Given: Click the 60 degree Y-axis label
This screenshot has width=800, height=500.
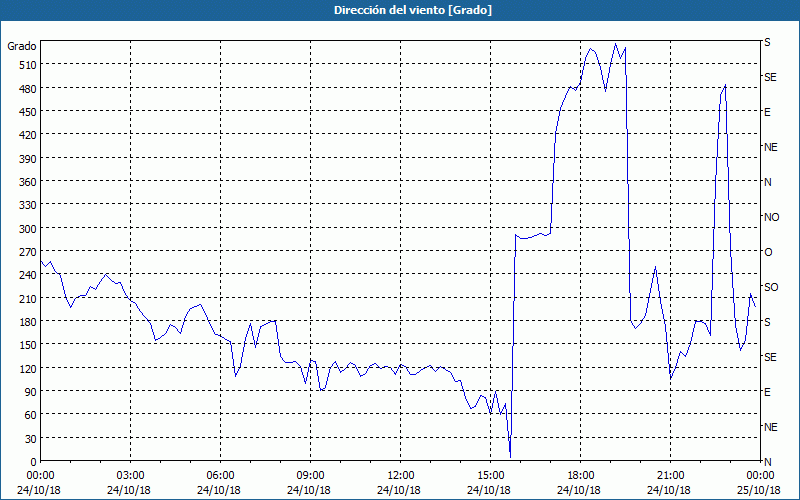Looking at the screenshot, I should tap(31, 415).
